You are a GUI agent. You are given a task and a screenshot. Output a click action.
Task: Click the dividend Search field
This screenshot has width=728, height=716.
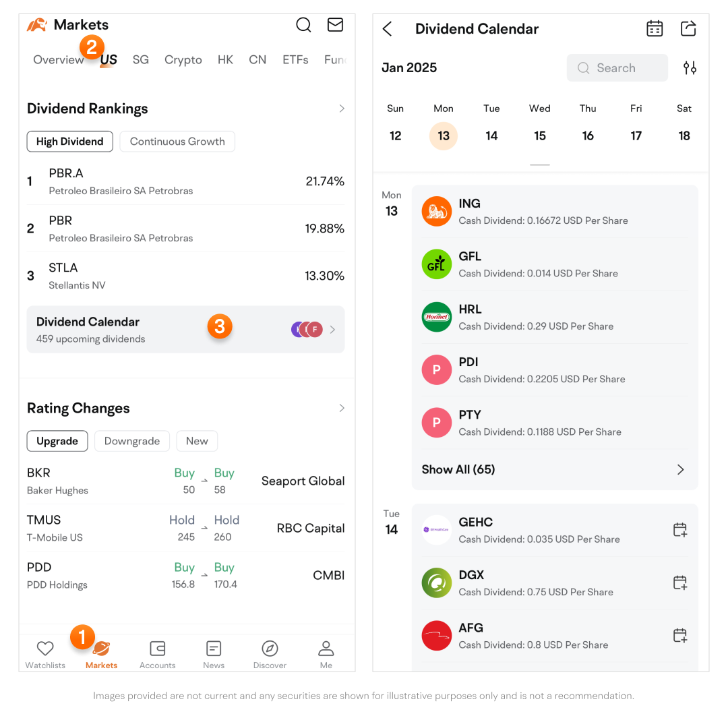click(x=617, y=68)
